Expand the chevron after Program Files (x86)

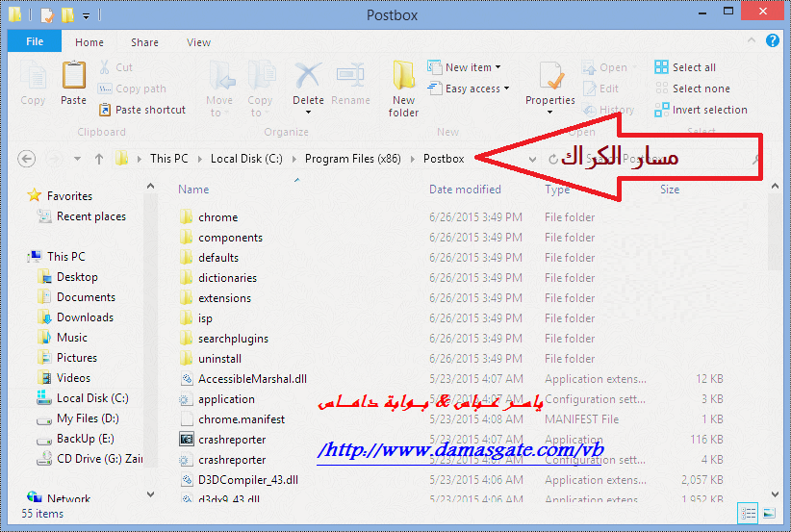tap(413, 159)
